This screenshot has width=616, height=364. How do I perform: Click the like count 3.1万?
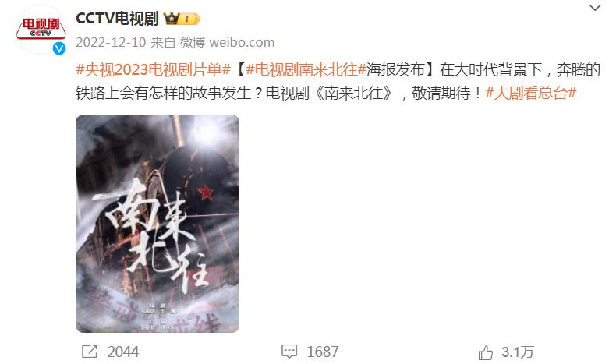[x=518, y=352]
